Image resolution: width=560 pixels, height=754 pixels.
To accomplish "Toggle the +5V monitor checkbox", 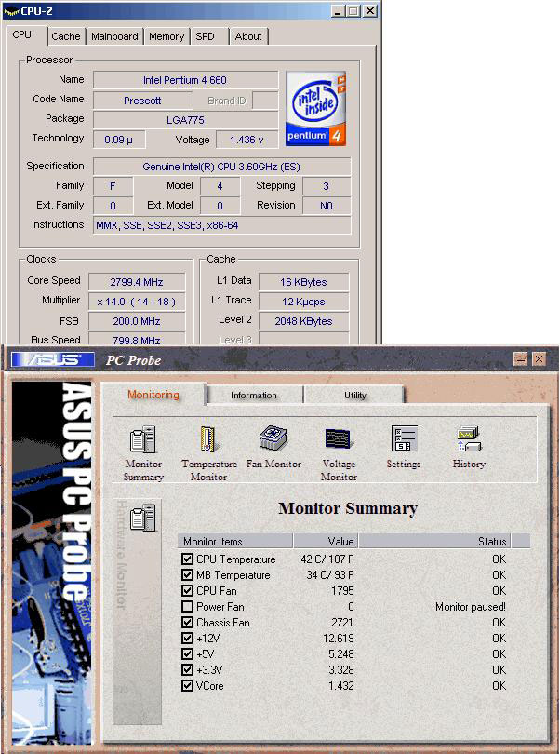I will (188, 654).
